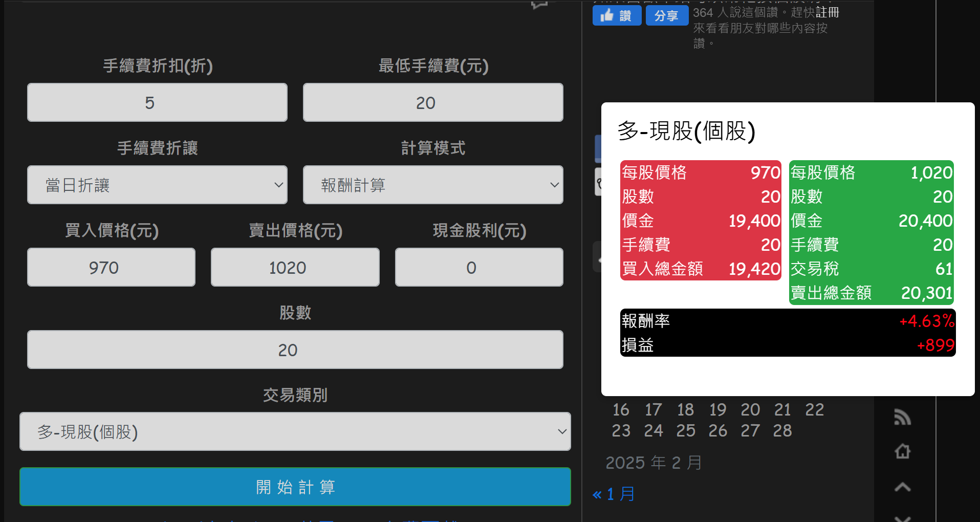Click the Home icon on the right sidebar

902,452
